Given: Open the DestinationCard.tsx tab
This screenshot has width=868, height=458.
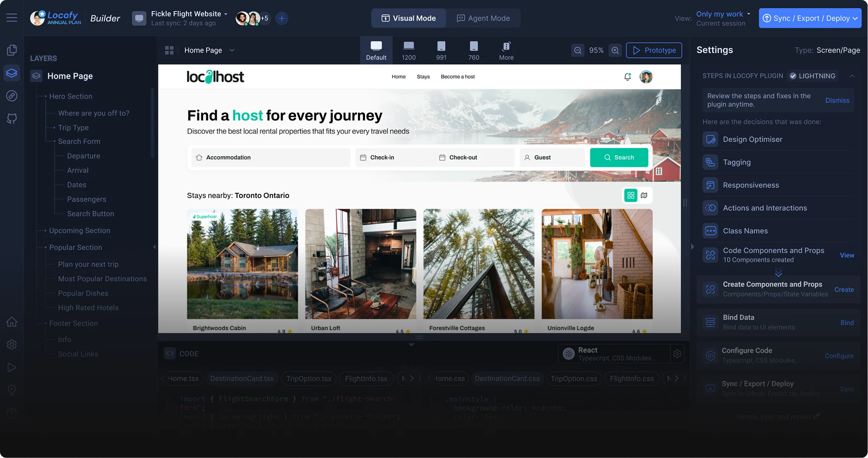Looking at the screenshot, I should pos(242,378).
